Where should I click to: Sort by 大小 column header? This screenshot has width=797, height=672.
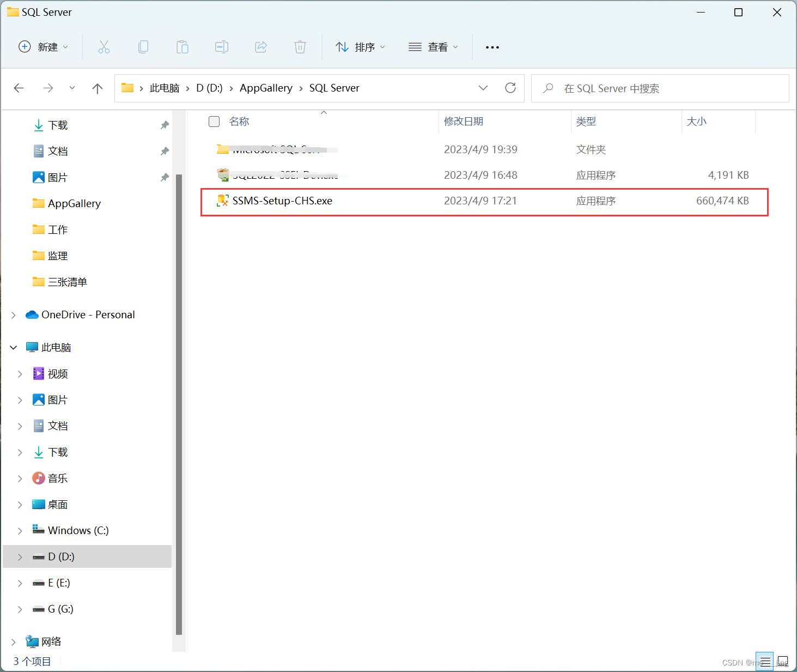coord(697,122)
